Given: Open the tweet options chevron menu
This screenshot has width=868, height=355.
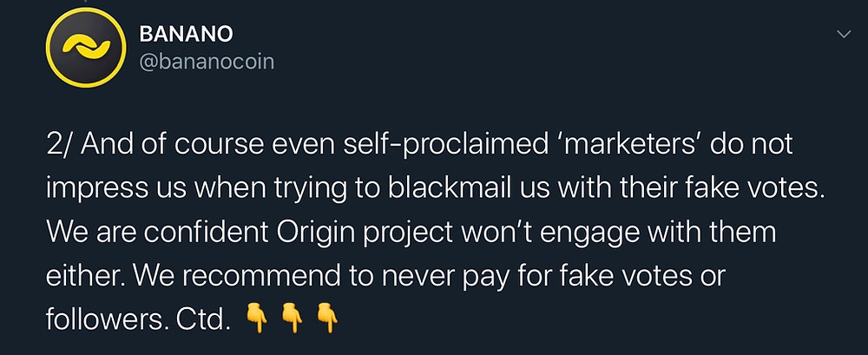Looking at the screenshot, I should (x=844, y=35).
